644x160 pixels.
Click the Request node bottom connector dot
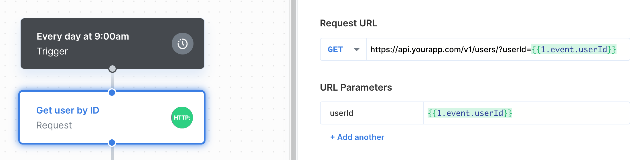(112, 143)
